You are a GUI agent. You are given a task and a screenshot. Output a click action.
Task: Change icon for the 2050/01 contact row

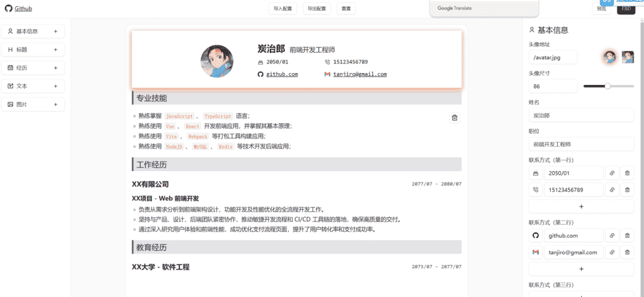point(535,173)
